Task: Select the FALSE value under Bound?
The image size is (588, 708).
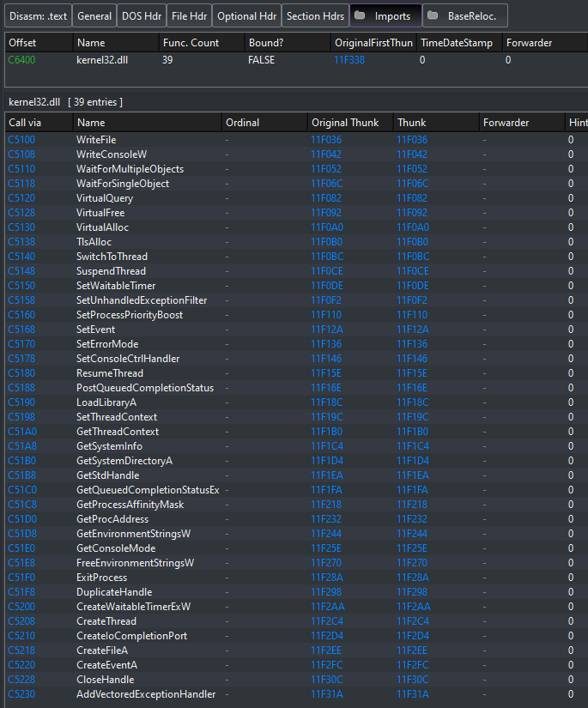Action: tap(262, 60)
